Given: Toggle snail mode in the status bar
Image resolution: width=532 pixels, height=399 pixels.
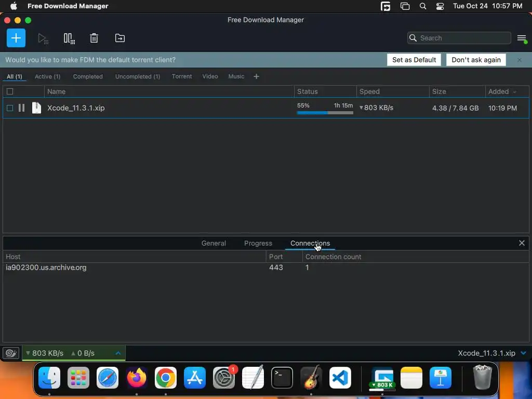Looking at the screenshot, I should 11,353.
